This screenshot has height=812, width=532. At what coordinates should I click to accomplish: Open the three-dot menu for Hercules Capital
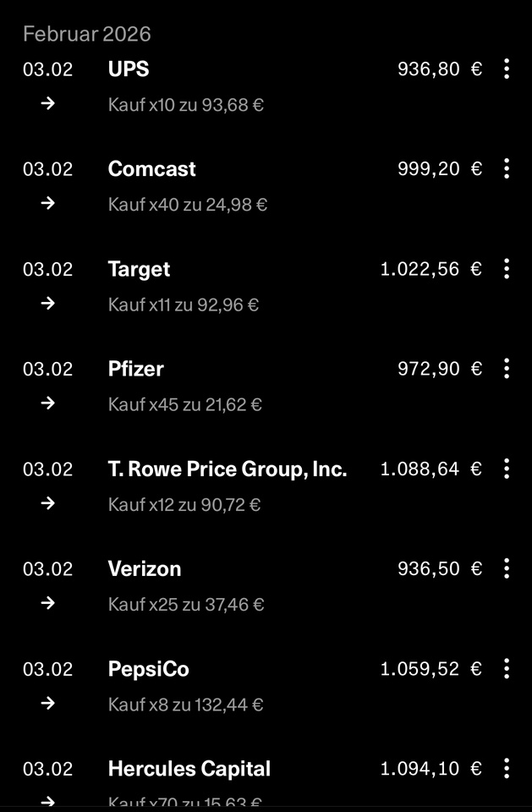507,769
